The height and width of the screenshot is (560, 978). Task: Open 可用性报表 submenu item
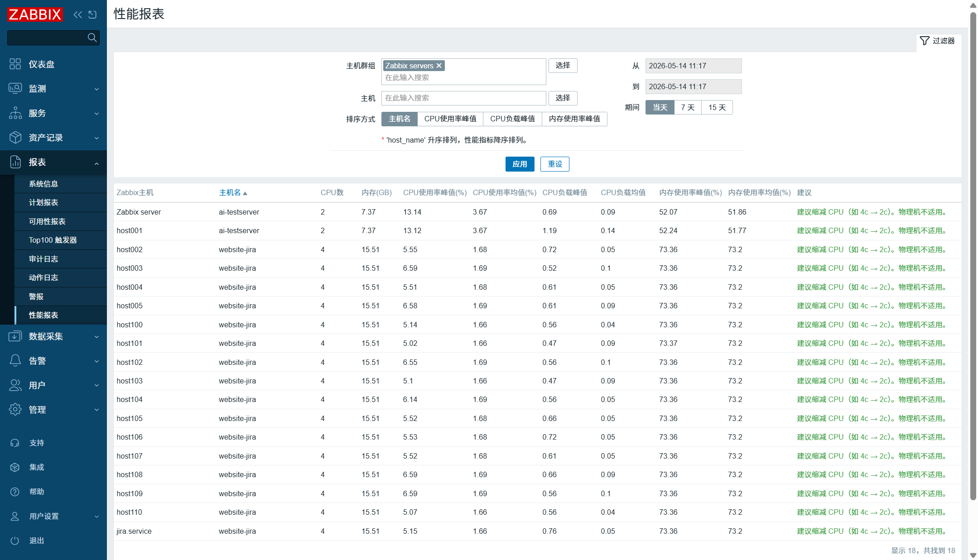pos(61,221)
